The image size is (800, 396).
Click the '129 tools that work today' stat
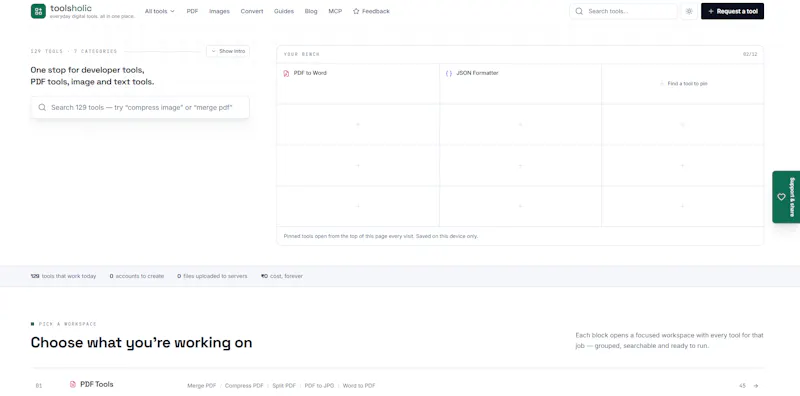point(63,276)
